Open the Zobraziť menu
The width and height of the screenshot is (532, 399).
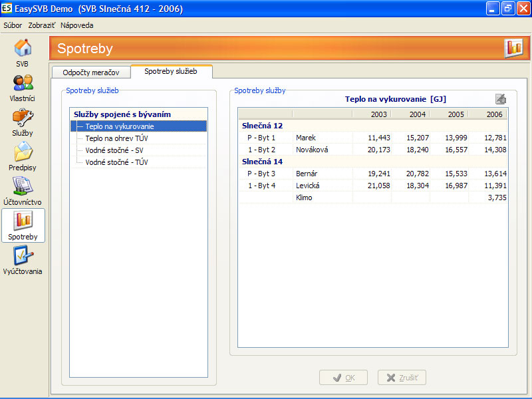(x=41, y=25)
